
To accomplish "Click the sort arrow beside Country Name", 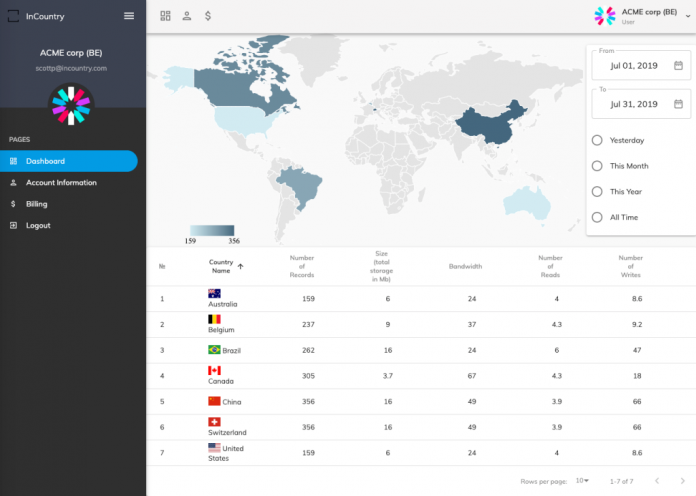I will pyautogui.click(x=240, y=267).
